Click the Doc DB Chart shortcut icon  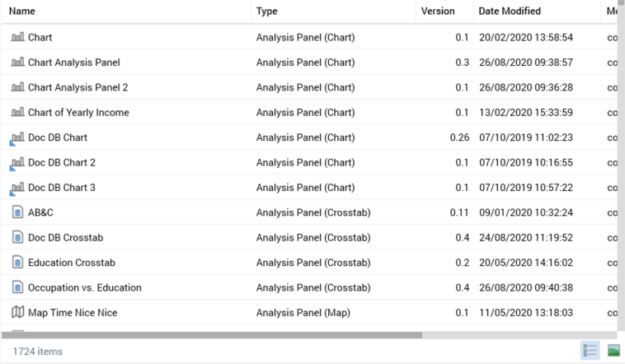[x=18, y=138]
